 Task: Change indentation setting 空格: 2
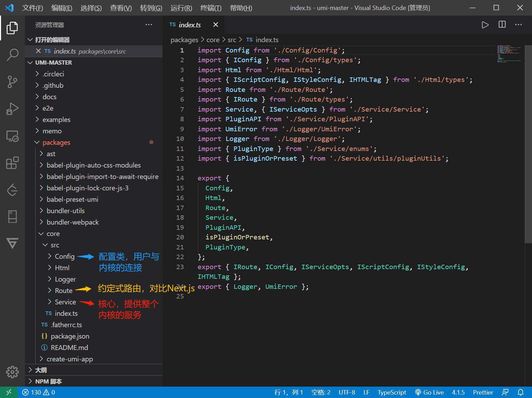click(321, 392)
